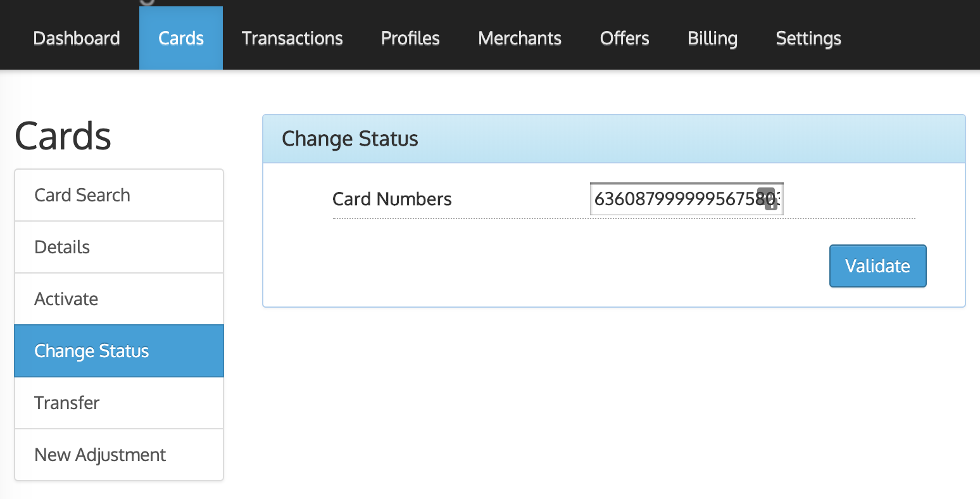The height and width of the screenshot is (499, 980).
Task: Open the Profiles section
Action: click(x=410, y=39)
